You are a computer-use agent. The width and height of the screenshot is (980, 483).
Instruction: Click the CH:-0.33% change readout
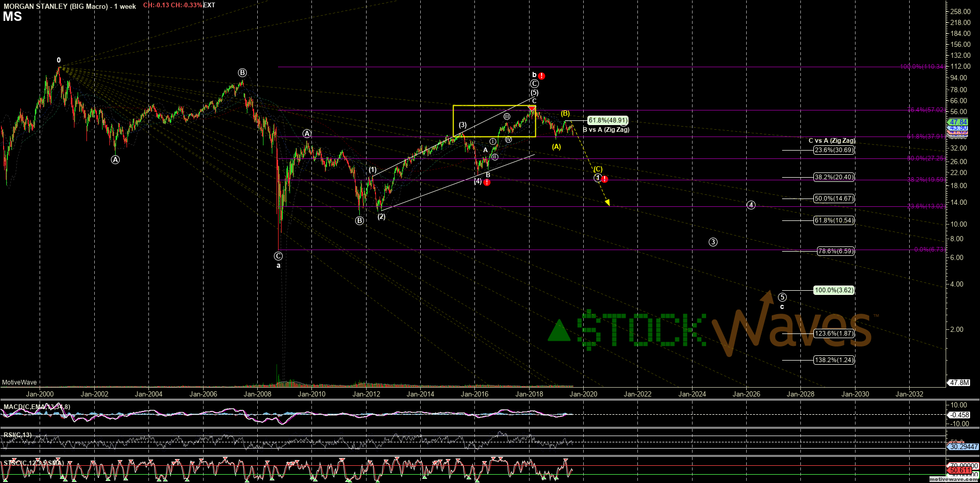tap(187, 5)
